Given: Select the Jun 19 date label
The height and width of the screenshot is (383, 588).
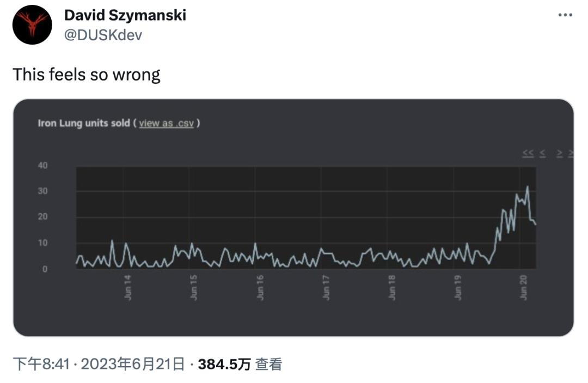Looking at the screenshot, I should tap(458, 287).
